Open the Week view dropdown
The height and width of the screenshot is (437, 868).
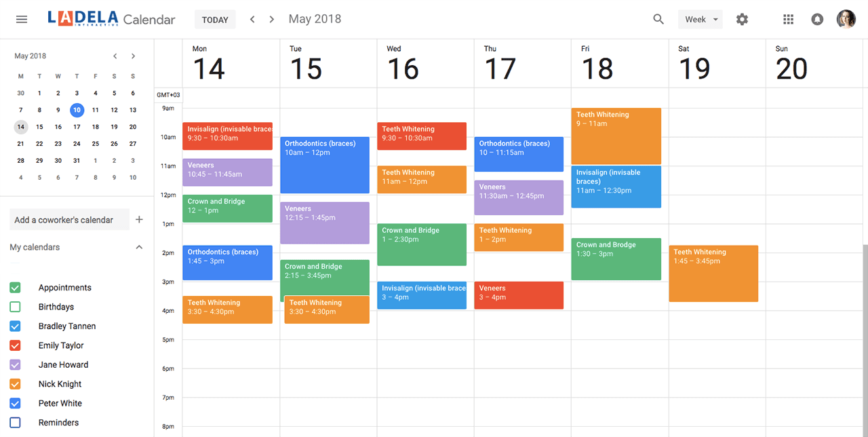[701, 19]
